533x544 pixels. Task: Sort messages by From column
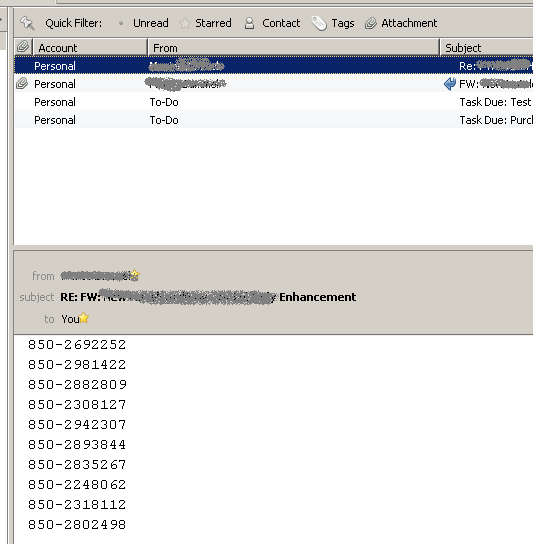[294, 48]
